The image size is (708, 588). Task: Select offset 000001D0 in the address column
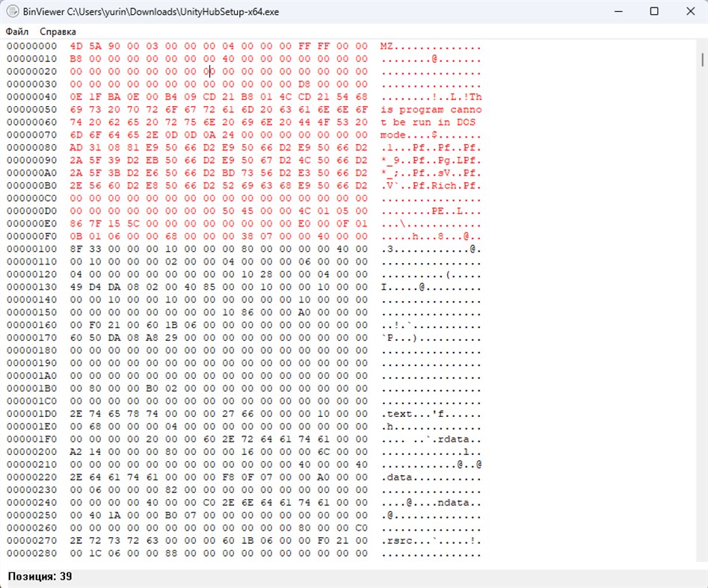pos(31,414)
